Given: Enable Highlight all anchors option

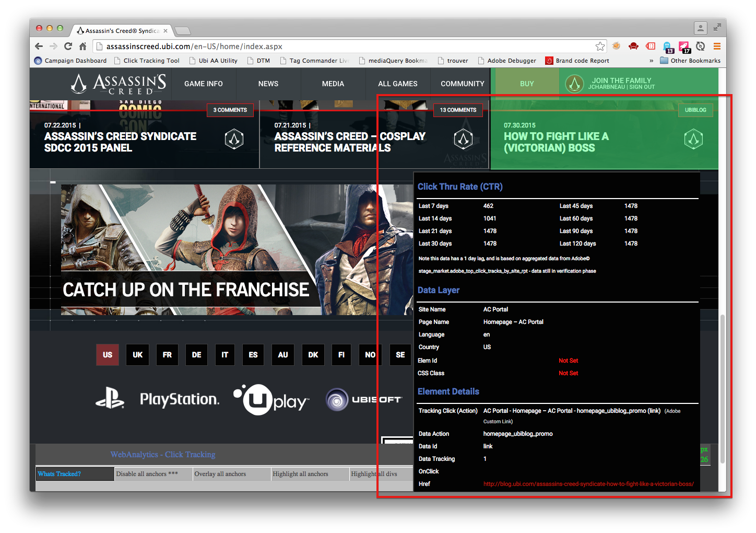Looking at the screenshot, I should [x=301, y=474].
